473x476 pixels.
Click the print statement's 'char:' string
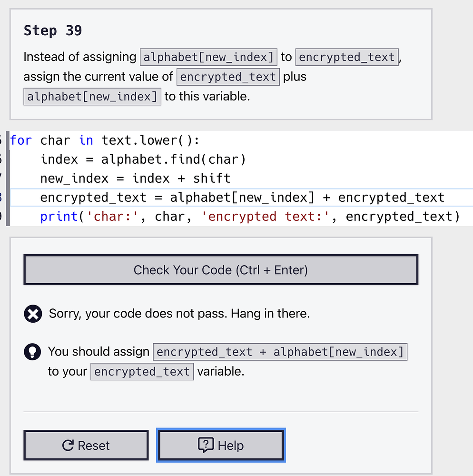(113, 217)
